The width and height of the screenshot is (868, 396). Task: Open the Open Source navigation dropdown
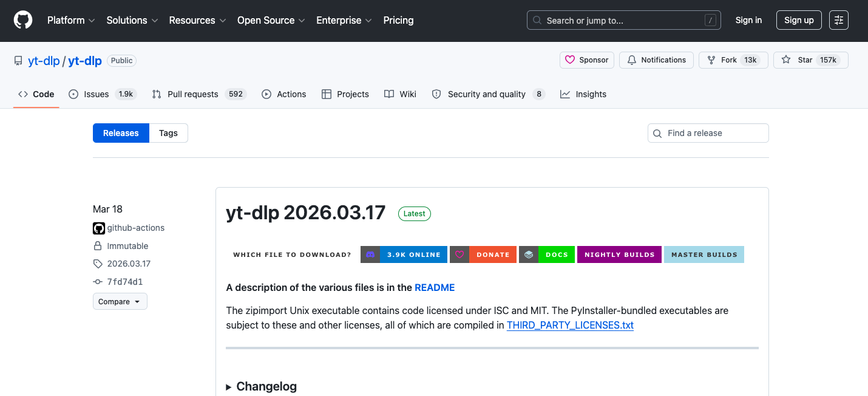click(x=271, y=20)
